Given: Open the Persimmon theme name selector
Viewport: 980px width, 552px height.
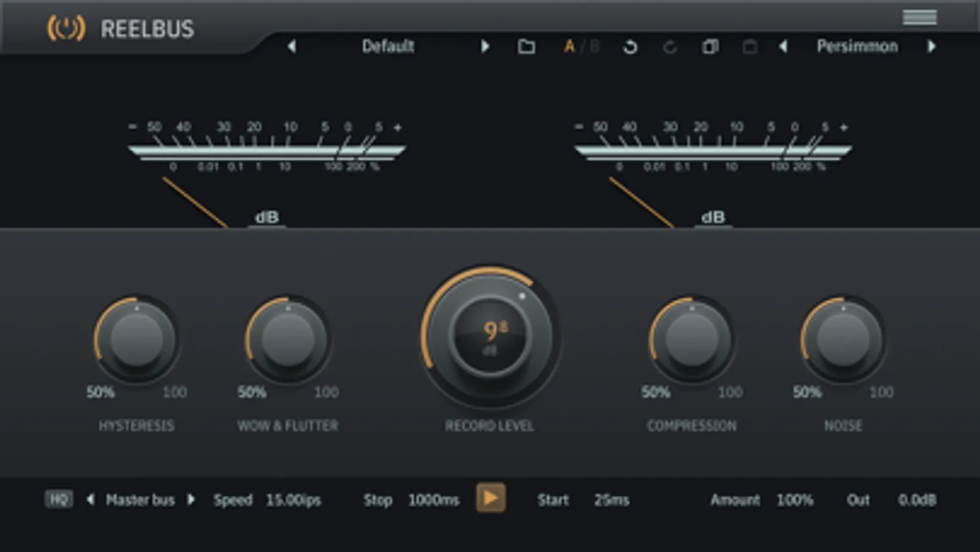Looking at the screenshot, I should [x=857, y=46].
